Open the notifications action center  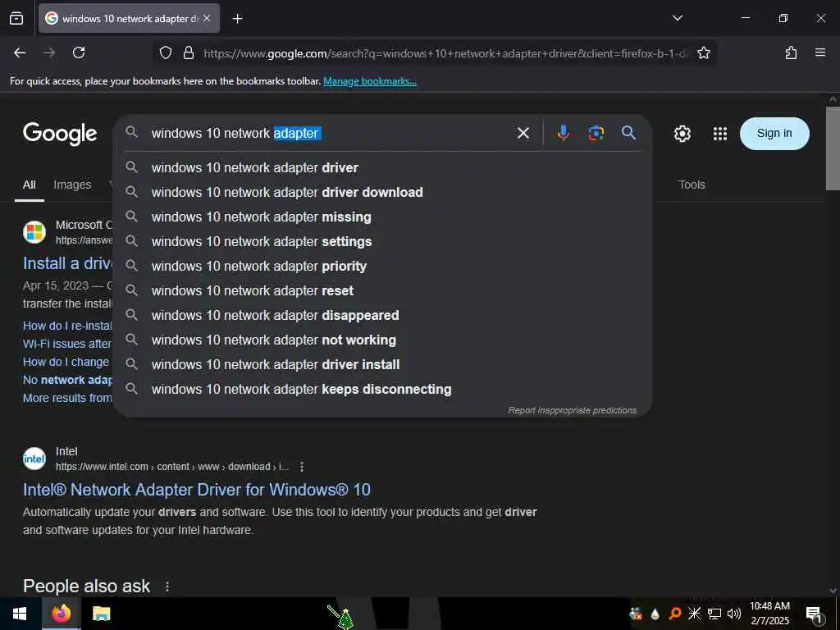click(x=815, y=614)
